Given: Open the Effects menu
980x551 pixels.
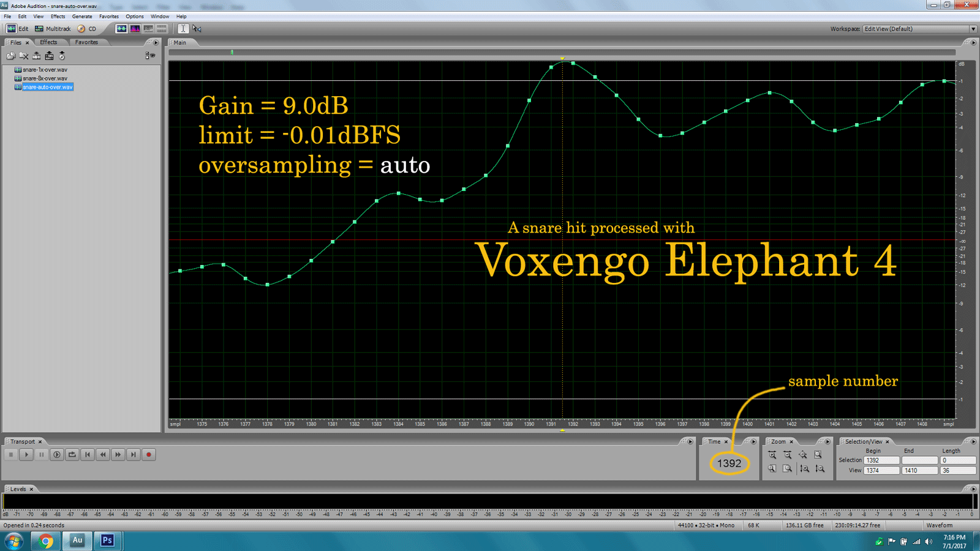Looking at the screenshot, I should pyautogui.click(x=58, y=17).
